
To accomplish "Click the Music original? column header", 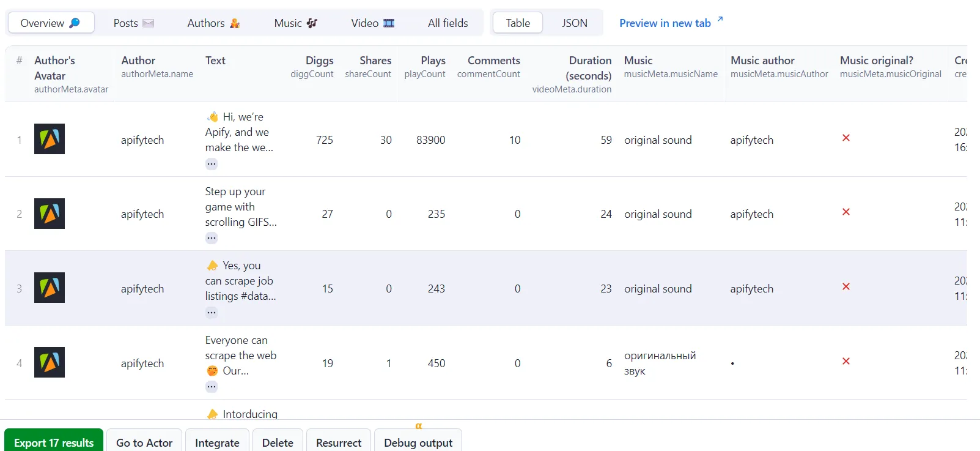I will click(890, 67).
